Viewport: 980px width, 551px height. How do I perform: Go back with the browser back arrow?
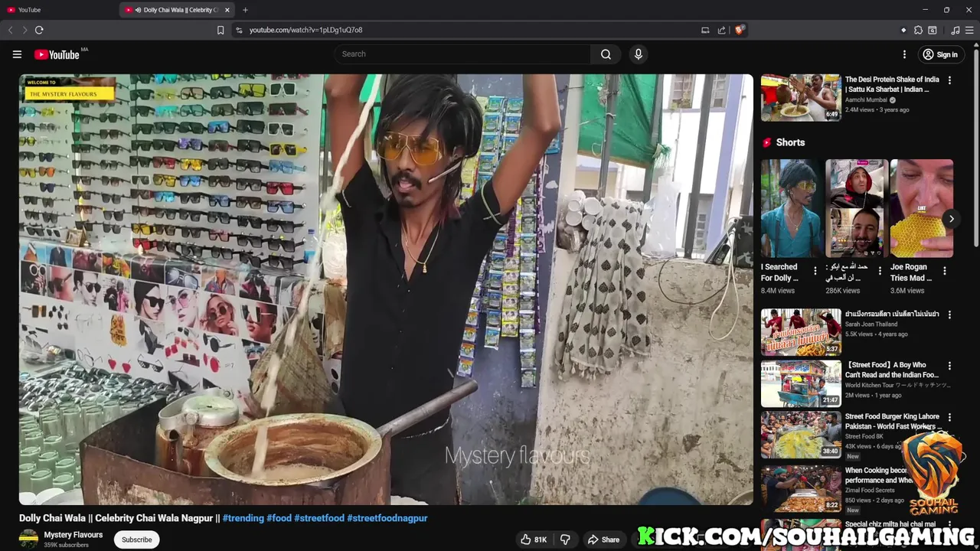11,30
